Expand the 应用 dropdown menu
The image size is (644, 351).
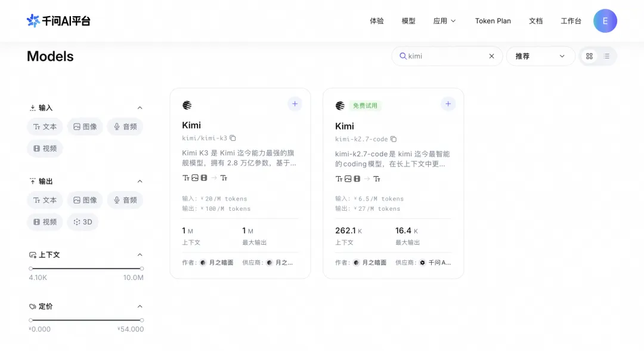click(444, 21)
